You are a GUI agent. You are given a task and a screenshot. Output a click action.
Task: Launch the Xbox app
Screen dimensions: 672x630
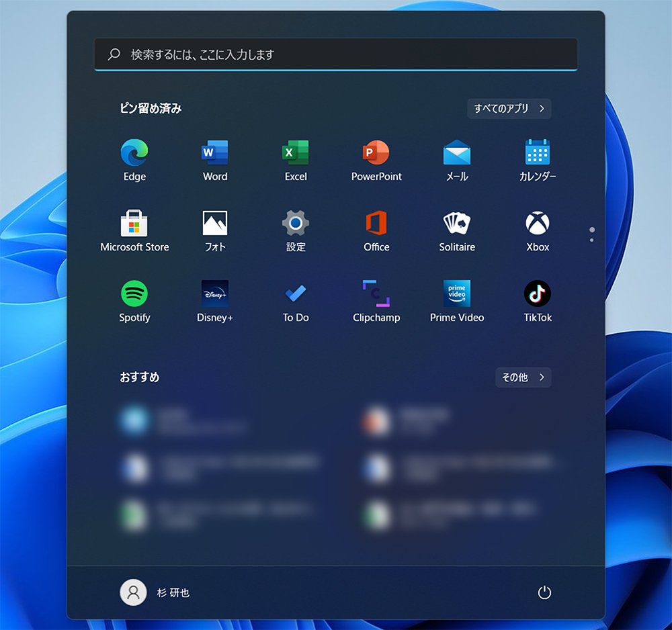pyautogui.click(x=538, y=231)
